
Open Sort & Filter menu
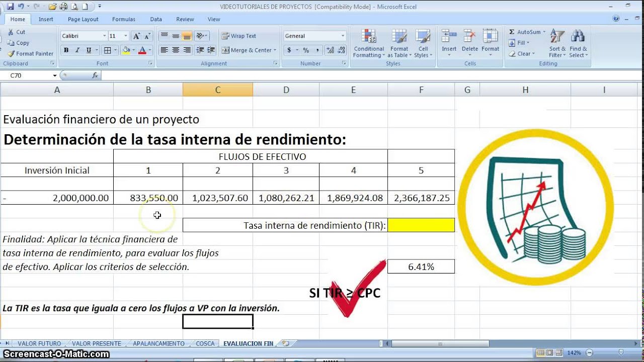pyautogui.click(x=557, y=44)
